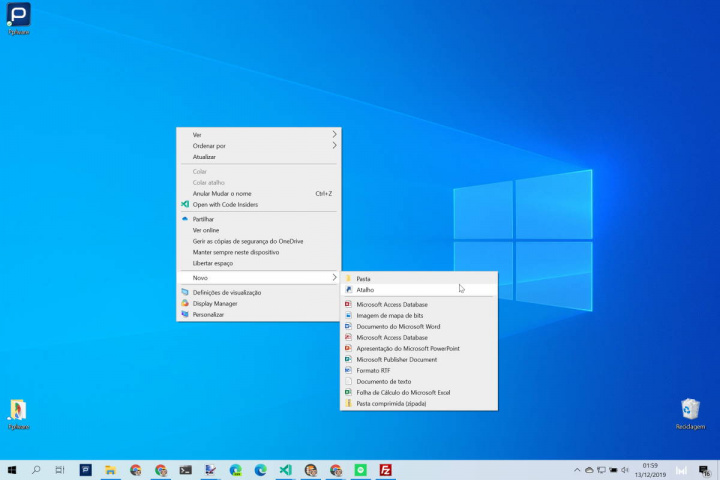Open File Explorer from the taskbar
The width and height of the screenshot is (720, 480).
coord(110,470)
